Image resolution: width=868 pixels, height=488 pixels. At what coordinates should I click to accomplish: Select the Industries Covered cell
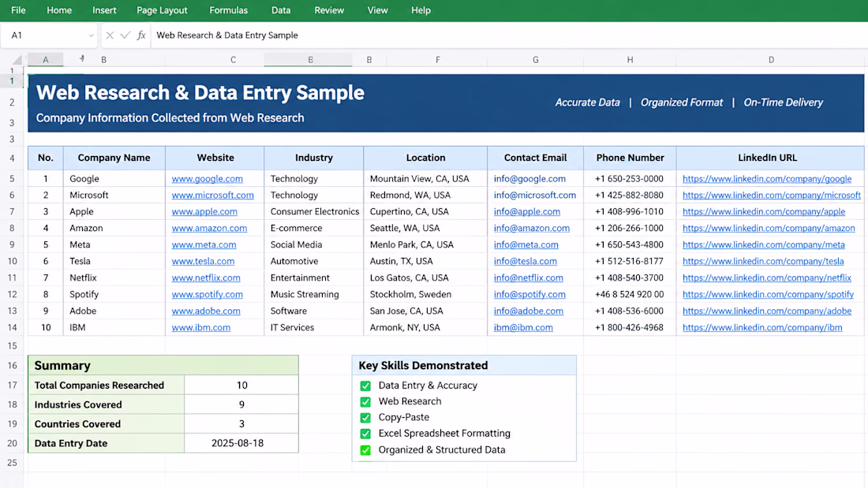click(107, 405)
